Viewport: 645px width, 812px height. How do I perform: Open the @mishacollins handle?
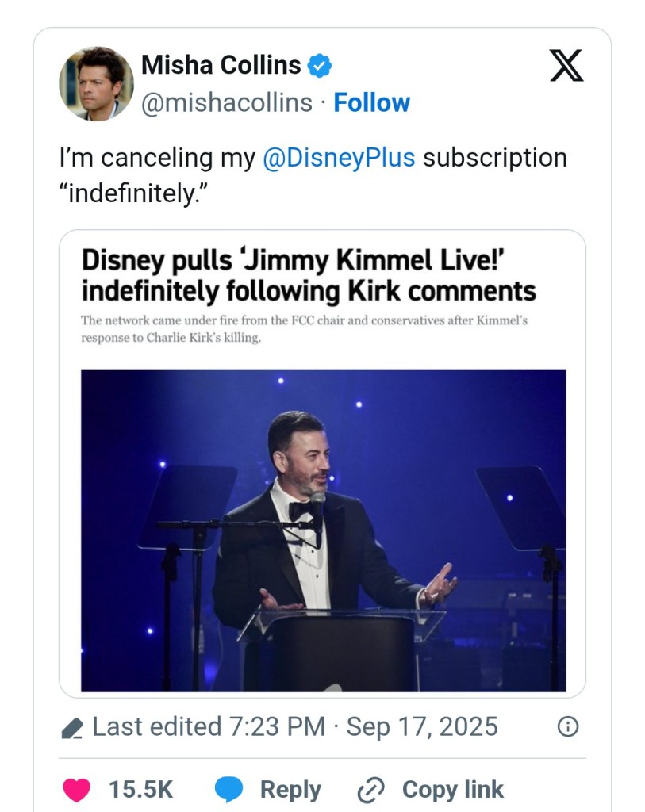tap(227, 103)
